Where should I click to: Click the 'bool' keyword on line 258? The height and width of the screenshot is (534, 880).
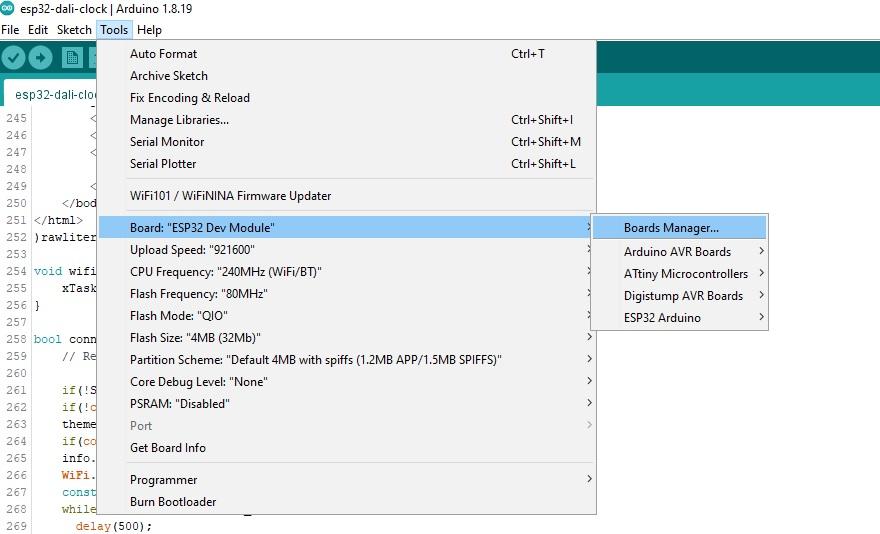point(48,339)
